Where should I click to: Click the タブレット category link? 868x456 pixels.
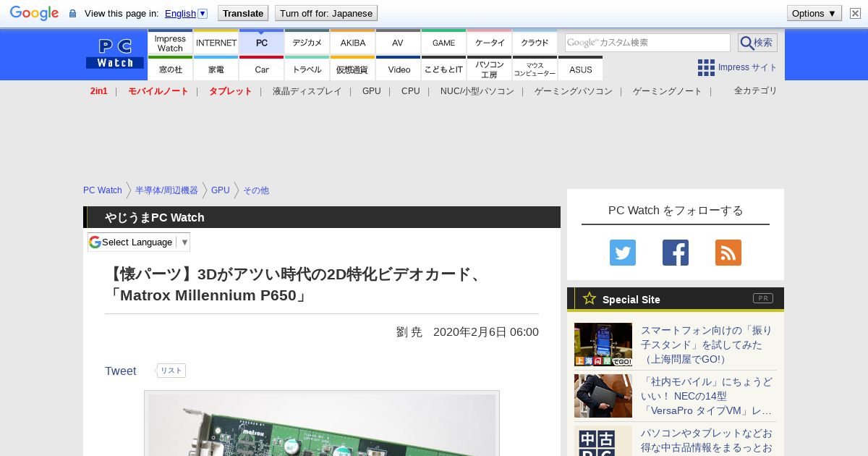pos(231,91)
